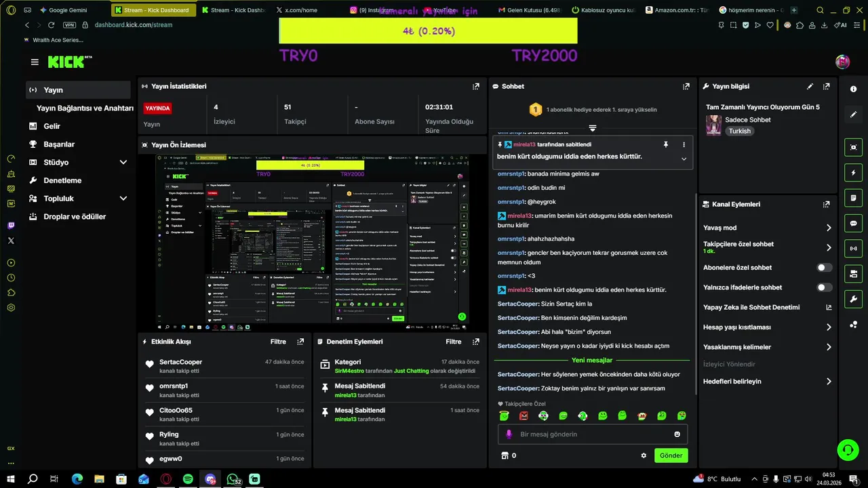Pop out the Sohbet chat panel

[686, 86]
